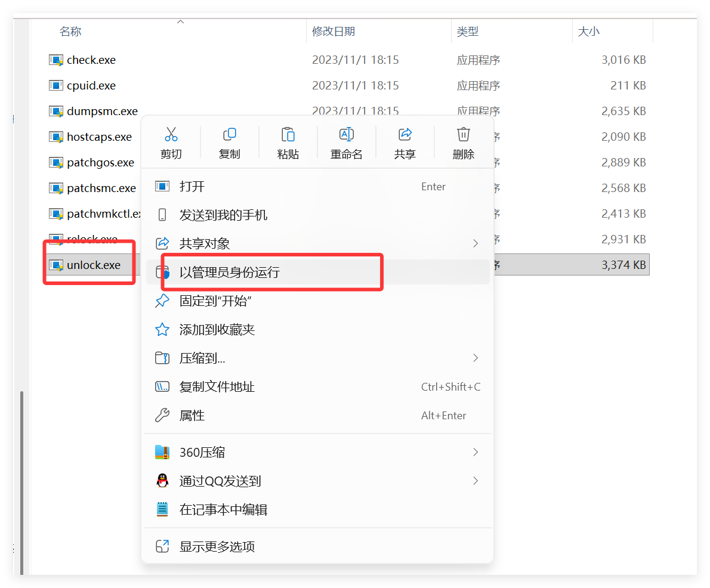The width and height of the screenshot is (710, 588).
Task: Sort by 名称 column header
Action: pyautogui.click(x=70, y=31)
